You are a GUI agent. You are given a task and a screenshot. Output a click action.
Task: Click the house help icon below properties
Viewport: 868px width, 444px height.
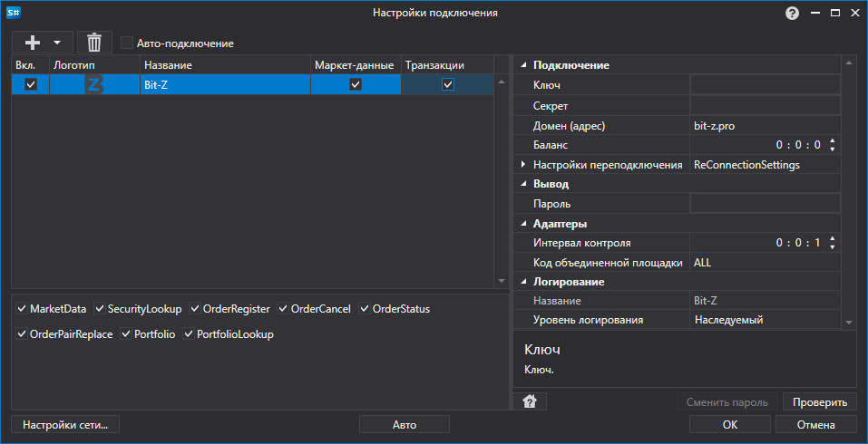530,401
